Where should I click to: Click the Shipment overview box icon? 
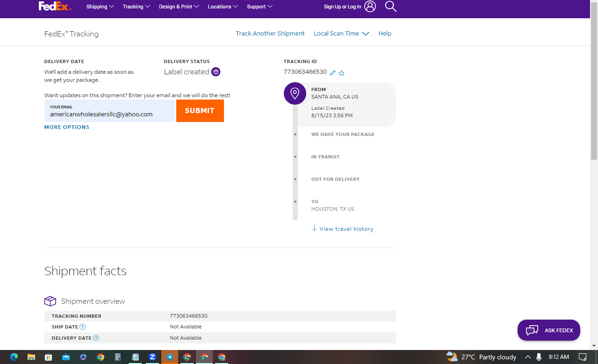(x=50, y=301)
